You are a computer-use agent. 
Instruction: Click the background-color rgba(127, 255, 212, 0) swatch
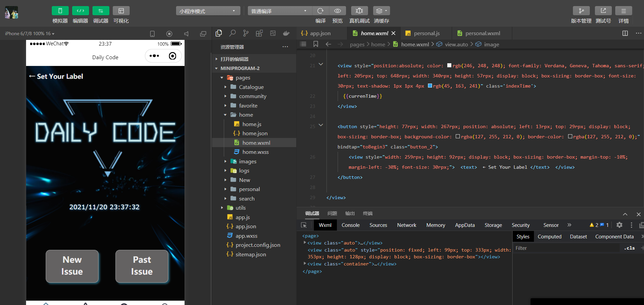point(458,137)
